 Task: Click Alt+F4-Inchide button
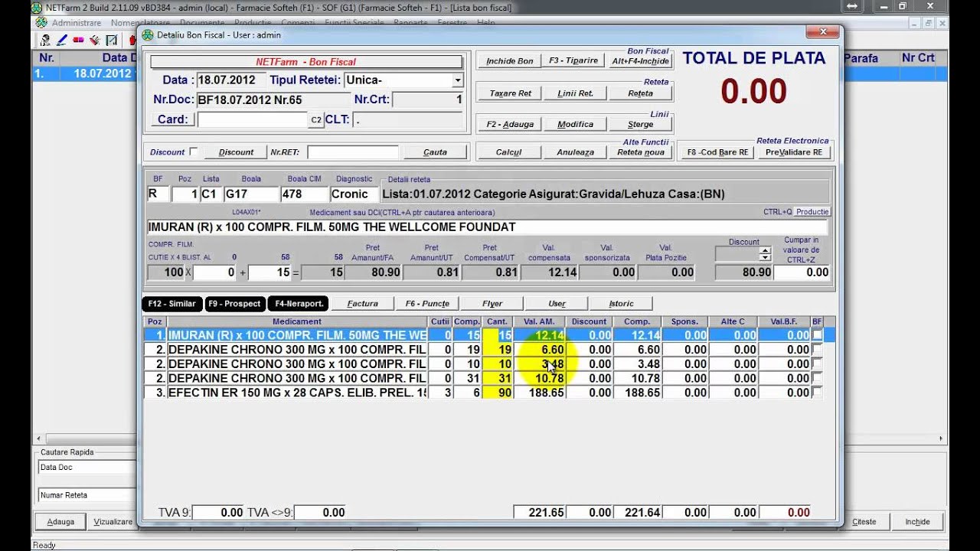[x=640, y=61]
